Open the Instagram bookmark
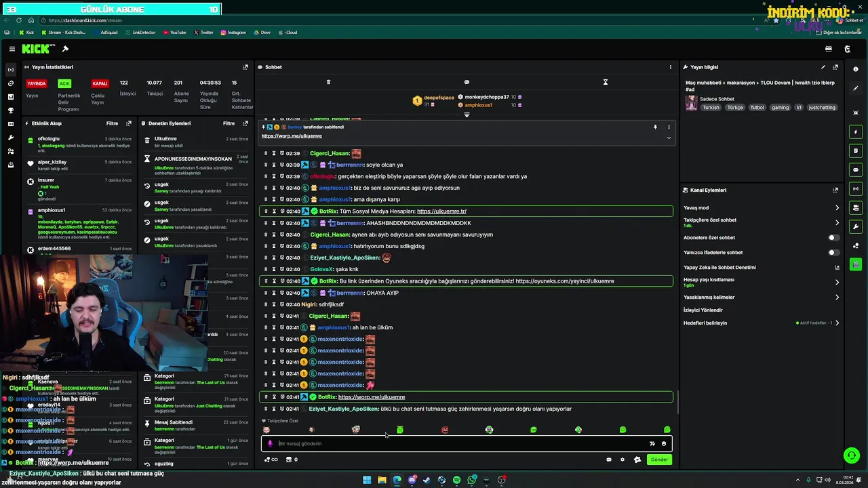The image size is (868, 488). (233, 33)
